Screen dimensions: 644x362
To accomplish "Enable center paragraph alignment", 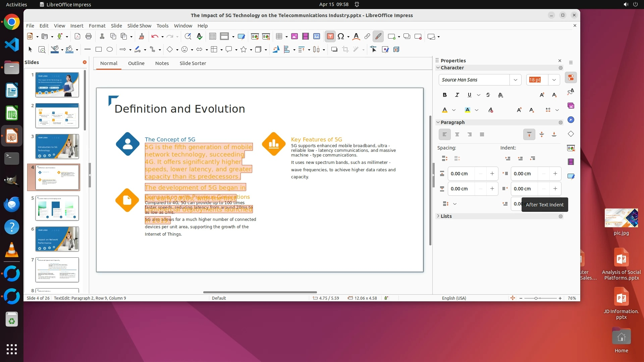I will (457, 134).
